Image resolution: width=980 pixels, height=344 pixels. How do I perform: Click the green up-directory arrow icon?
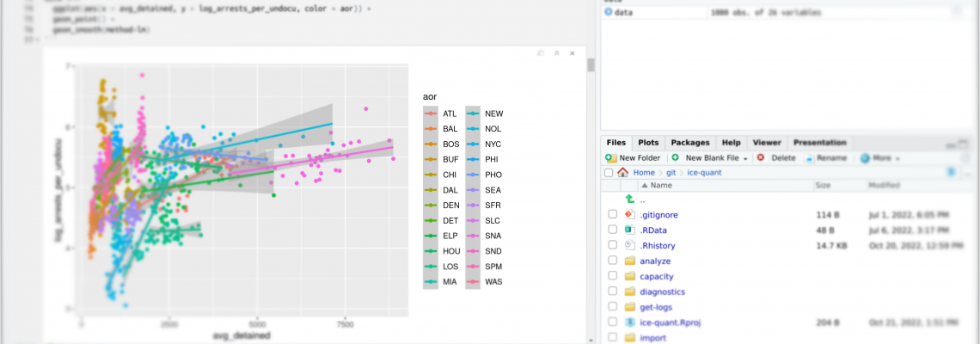630,199
